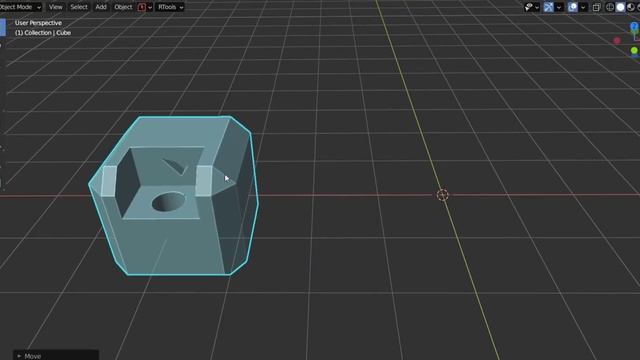
Task: Open the Select menu
Action: coord(79,7)
